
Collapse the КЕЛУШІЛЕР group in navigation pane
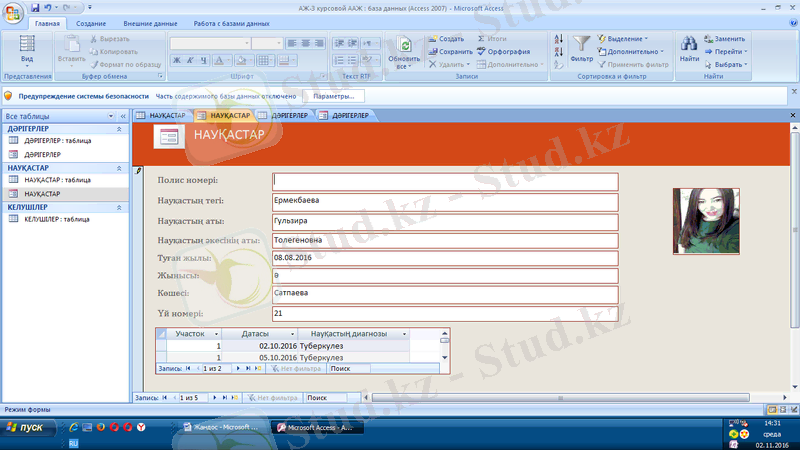[x=120, y=207]
